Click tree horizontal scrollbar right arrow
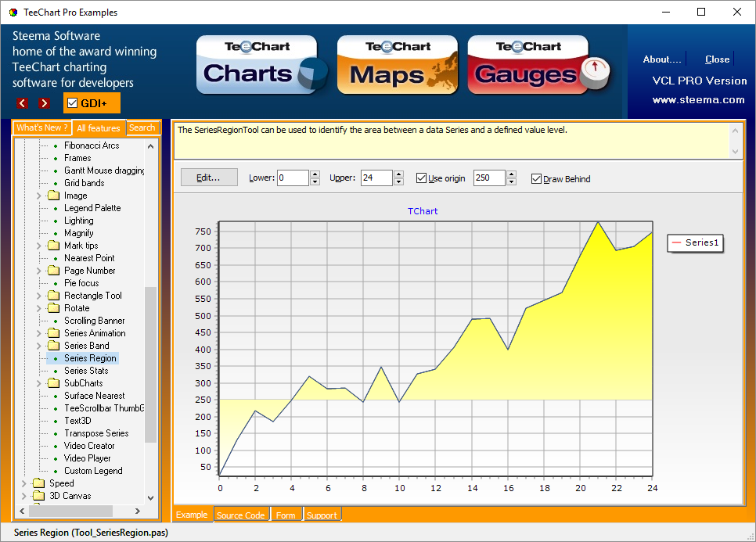 (138, 511)
